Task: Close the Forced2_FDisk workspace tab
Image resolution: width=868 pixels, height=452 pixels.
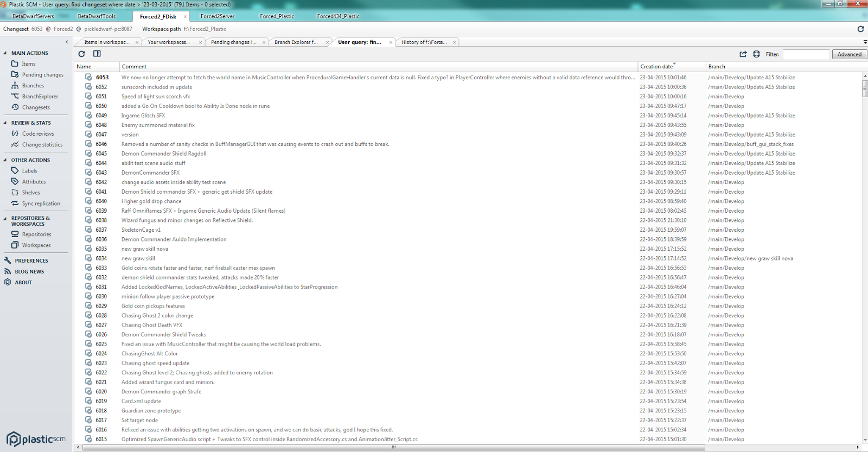Action: (185, 17)
